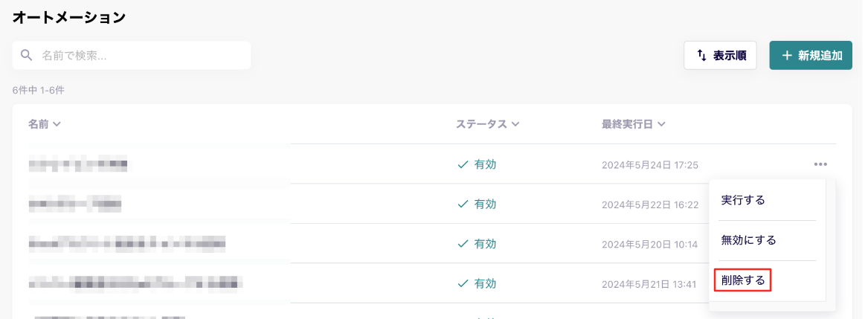
Task: Expand the ステータス column sort chevron
Action: coord(515,125)
